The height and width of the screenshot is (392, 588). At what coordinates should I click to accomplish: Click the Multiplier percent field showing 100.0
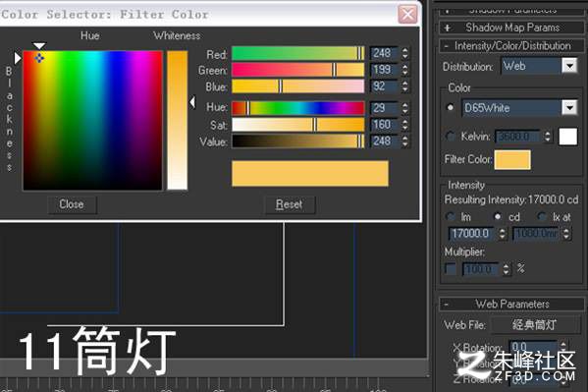pos(481,269)
